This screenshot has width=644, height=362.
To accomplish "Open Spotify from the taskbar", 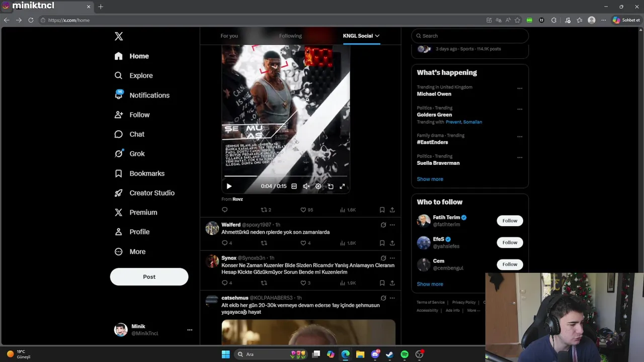I will coord(405,354).
